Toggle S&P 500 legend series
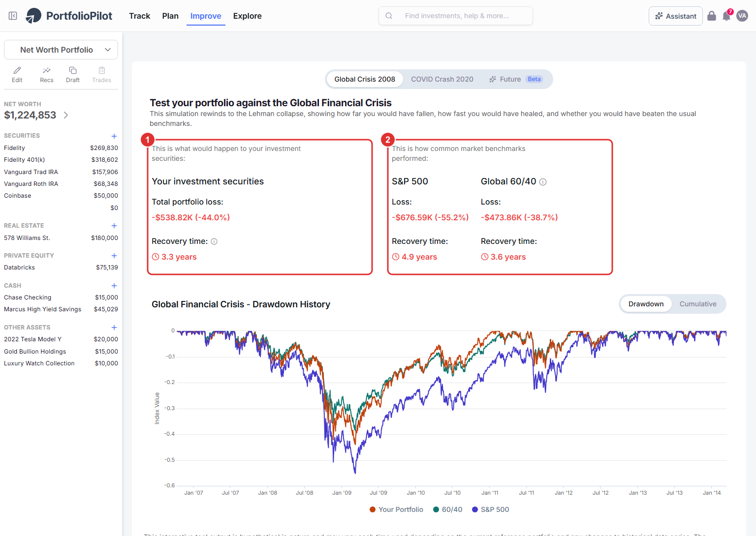 [x=490, y=509]
